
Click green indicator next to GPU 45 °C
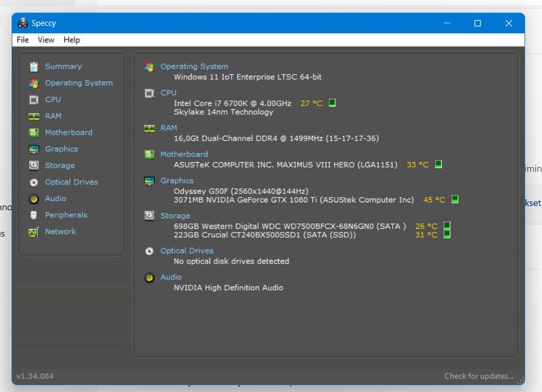[455, 199]
